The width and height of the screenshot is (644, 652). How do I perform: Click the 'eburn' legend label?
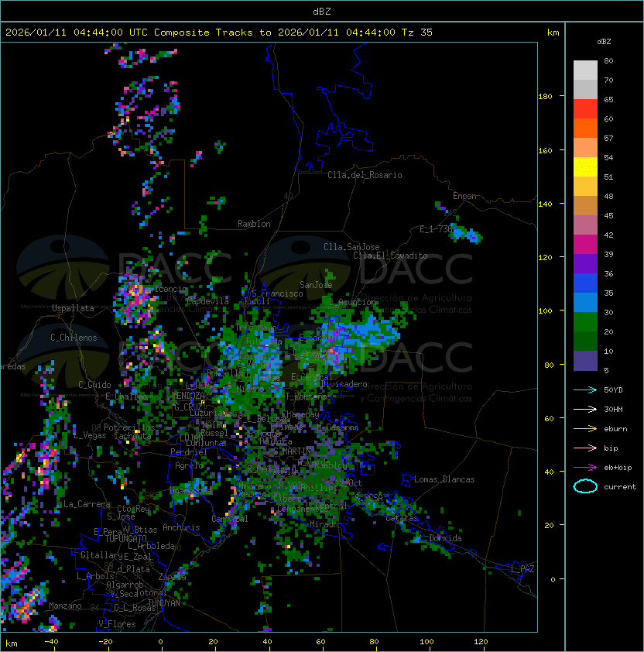pos(615,429)
